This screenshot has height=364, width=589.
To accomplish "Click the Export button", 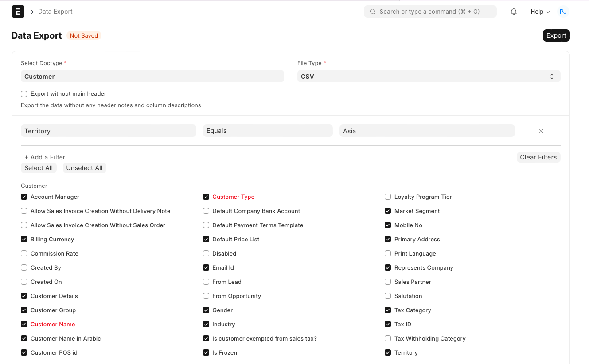I will [556, 35].
